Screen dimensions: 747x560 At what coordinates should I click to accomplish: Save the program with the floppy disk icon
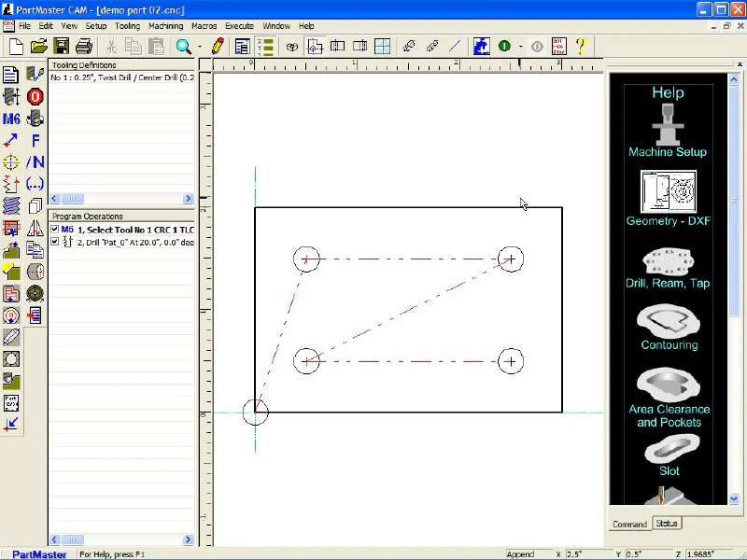point(62,46)
